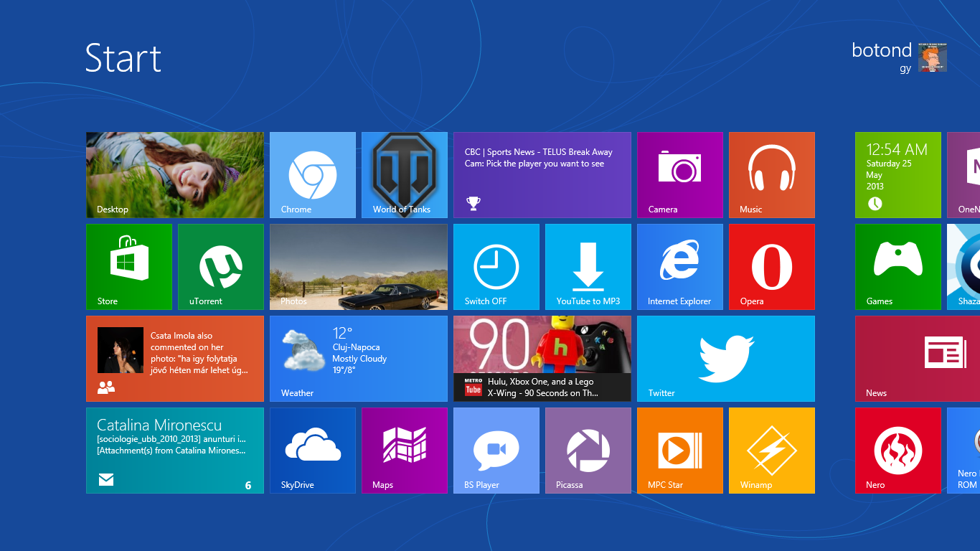Click the 'Saturday 25' date text
The image size is (980, 551).
pyautogui.click(x=889, y=164)
